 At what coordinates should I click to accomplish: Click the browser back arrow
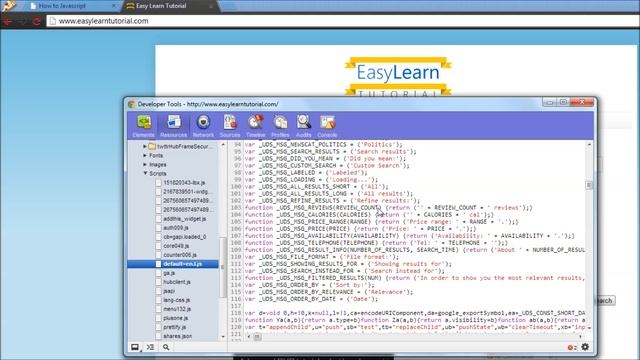(8, 21)
